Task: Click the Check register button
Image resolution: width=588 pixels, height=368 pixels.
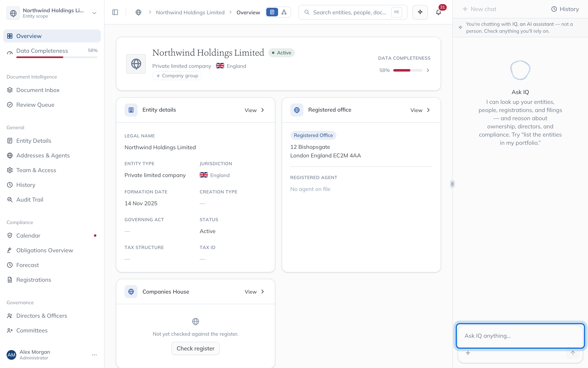Action: (x=196, y=349)
